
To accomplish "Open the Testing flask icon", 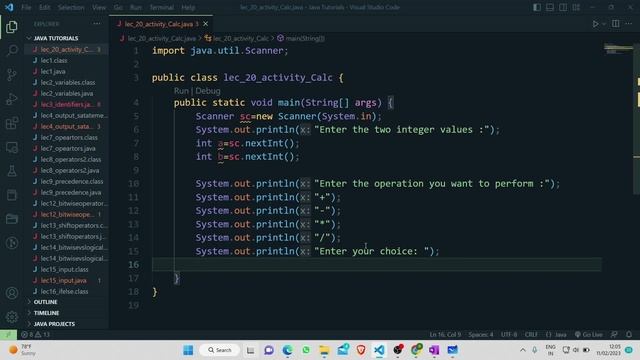I will click(x=12, y=171).
